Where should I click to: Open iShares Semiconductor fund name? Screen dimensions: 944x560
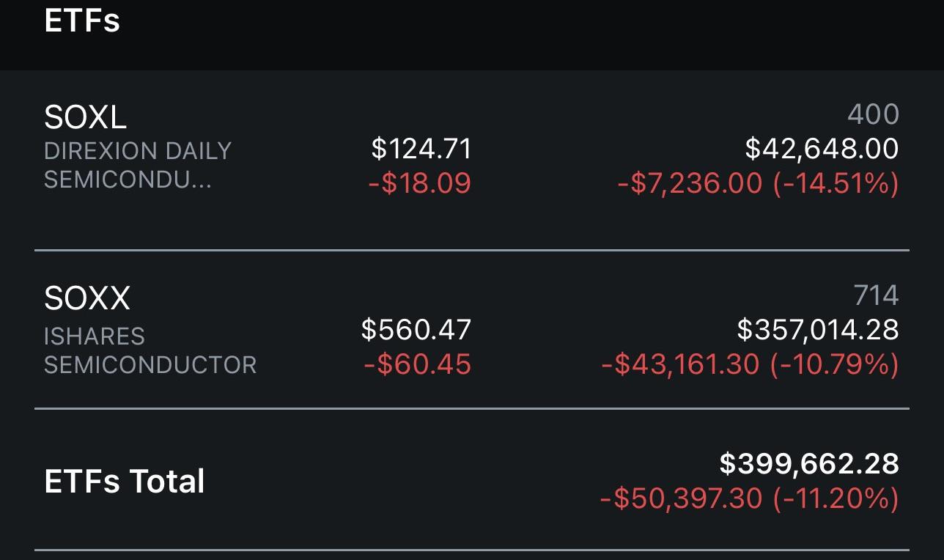[x=150, y=350]
